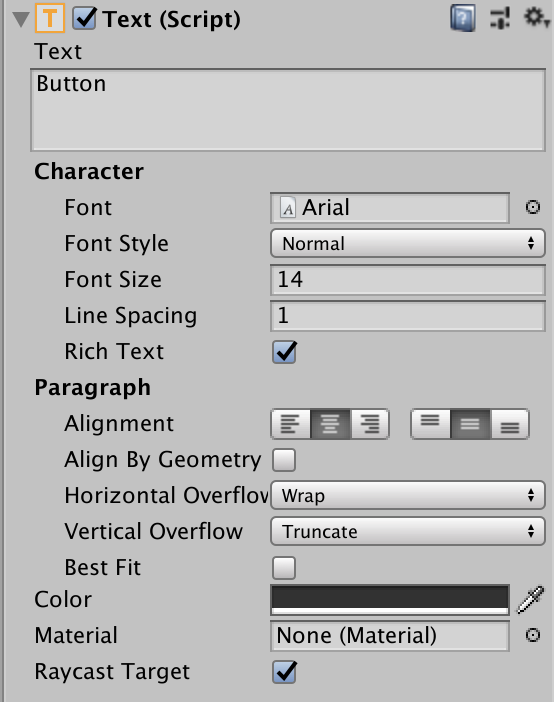Click the Font Size input field

[408, 280]
